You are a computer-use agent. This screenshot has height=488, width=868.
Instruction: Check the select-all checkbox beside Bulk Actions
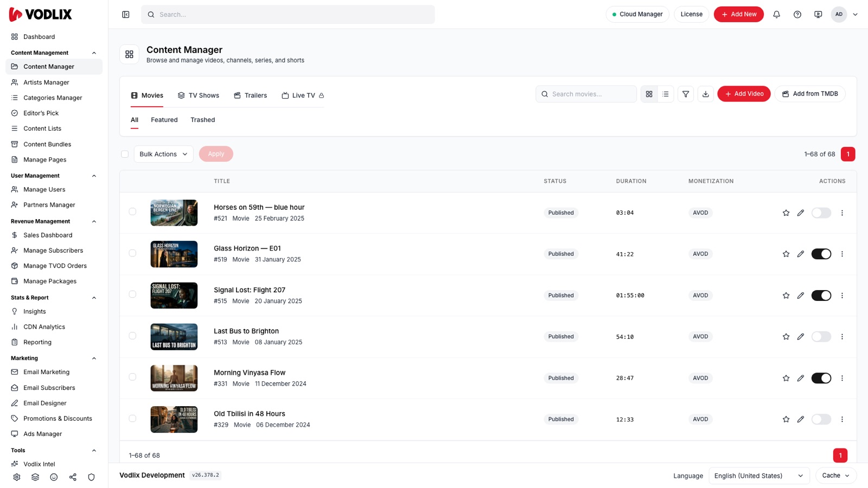pos(125,154)
